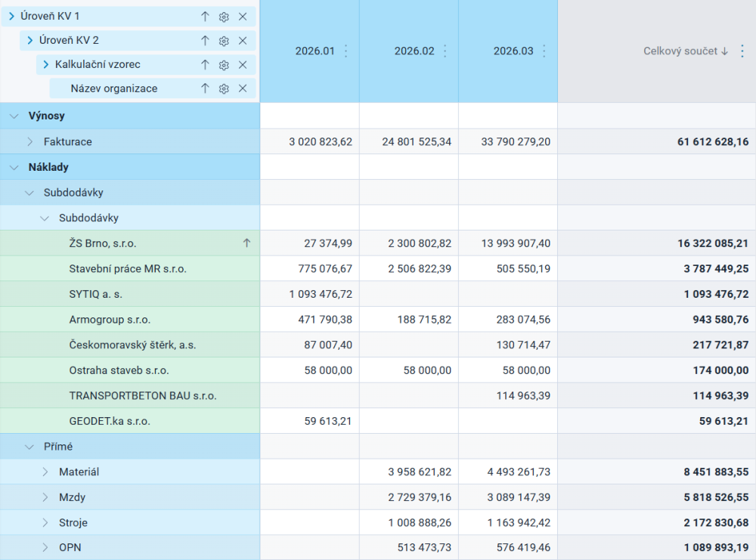
Task: Remove the Kalkulační vzorec field
Action: (x=243, y=64)
